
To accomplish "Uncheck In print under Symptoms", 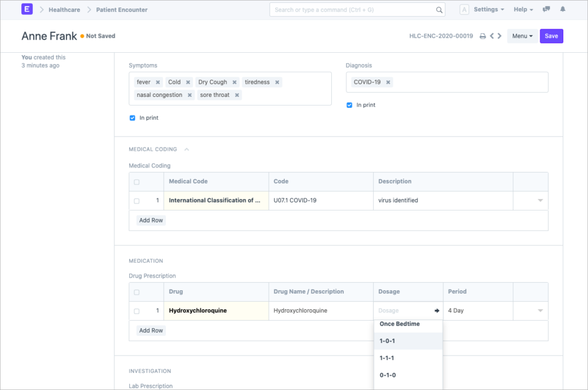I will (x=133, y=118).
